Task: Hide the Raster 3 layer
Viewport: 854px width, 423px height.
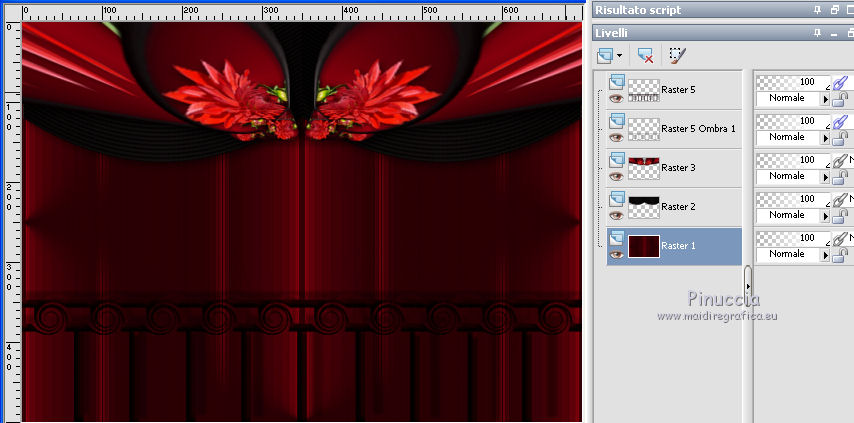Action: click(616, 176)
